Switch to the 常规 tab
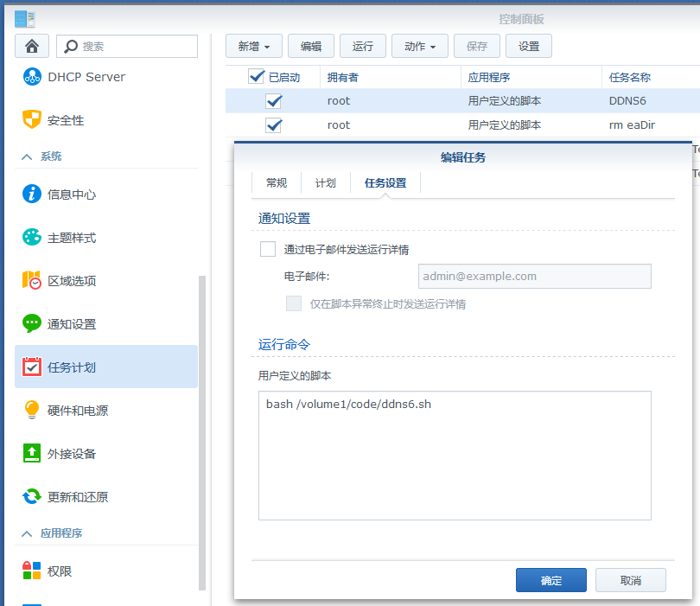Image resolution: width=700 pixels, height=606 pixels. [277, 183]
